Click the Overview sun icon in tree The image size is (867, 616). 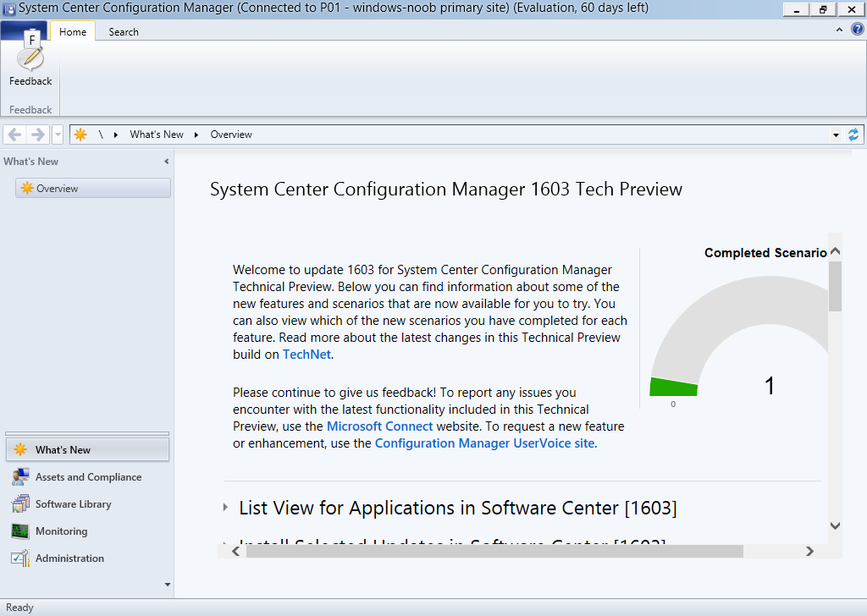point(26,189)
